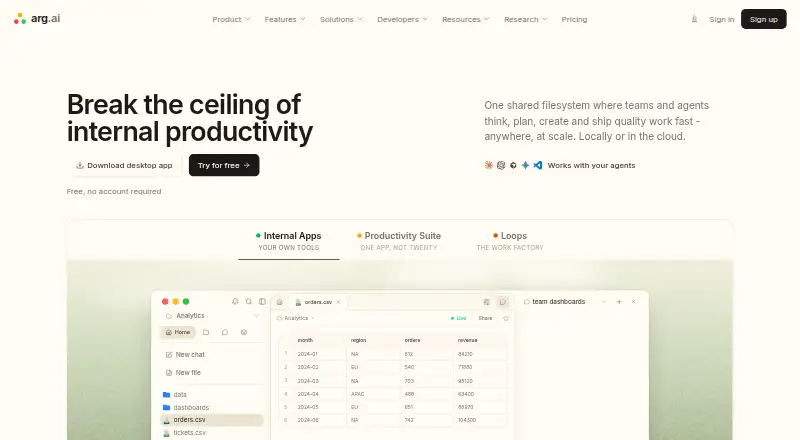Click New chat in the sidebar
The image size is (800, 440).
[185, 354]
